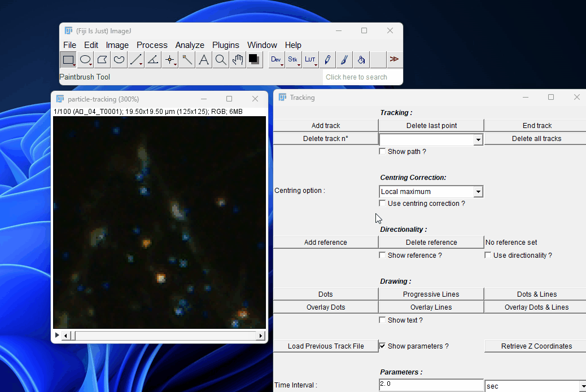
Task: Play the particle-tracking stack animation
Action: pyautogui.click(x=57, y=335)
